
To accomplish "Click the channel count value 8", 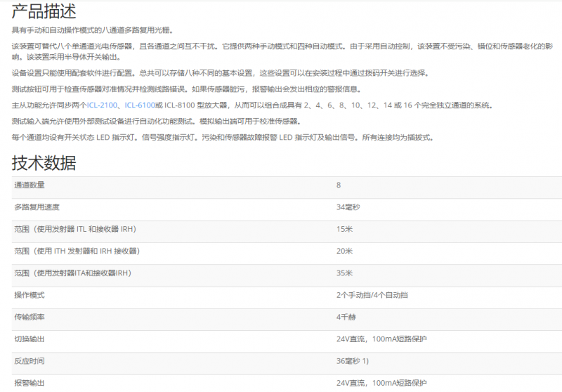I will coord(339,185).
